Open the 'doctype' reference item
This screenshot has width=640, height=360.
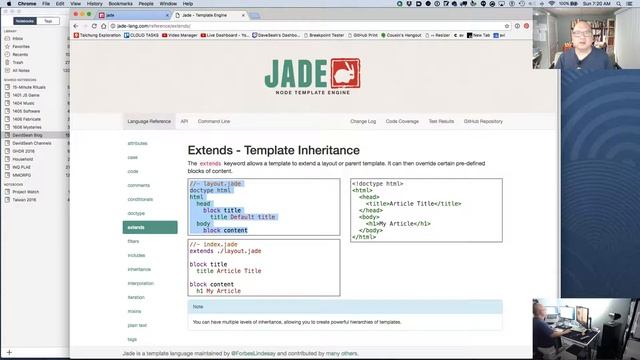(x=136, y=213)
